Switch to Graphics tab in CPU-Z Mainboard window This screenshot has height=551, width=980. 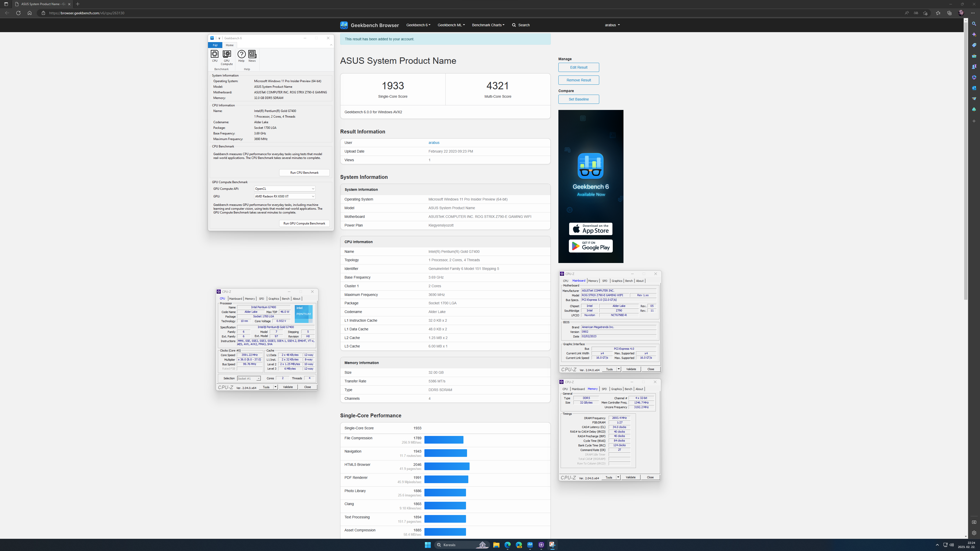(617, 281)
